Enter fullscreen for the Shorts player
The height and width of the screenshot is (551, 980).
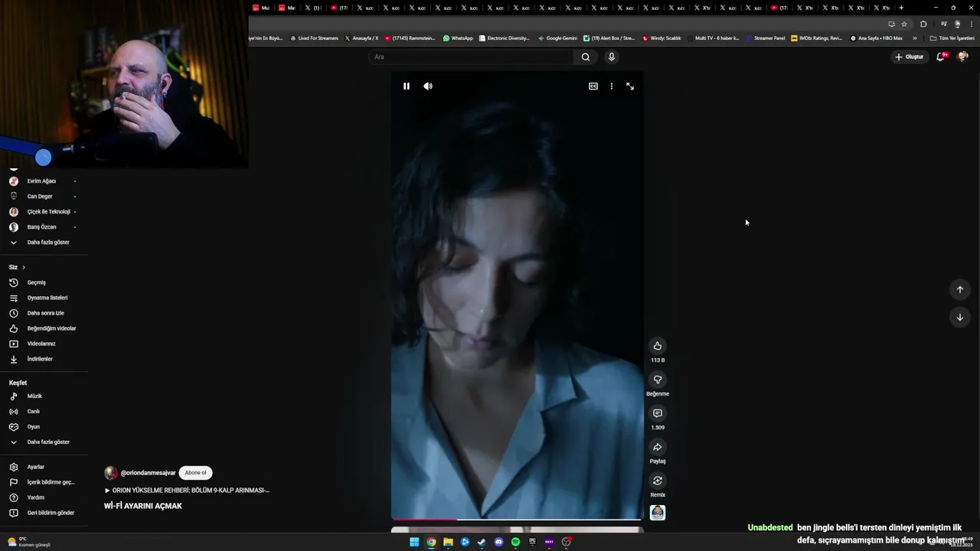[630, 86]
